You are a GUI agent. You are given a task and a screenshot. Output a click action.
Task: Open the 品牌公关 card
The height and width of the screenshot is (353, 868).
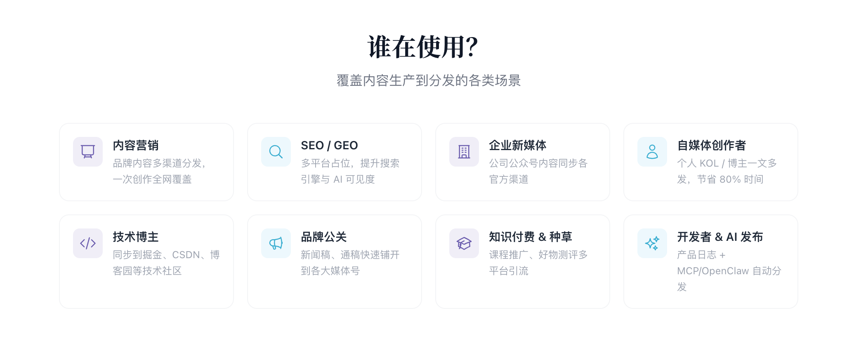(x=335, y=261)
